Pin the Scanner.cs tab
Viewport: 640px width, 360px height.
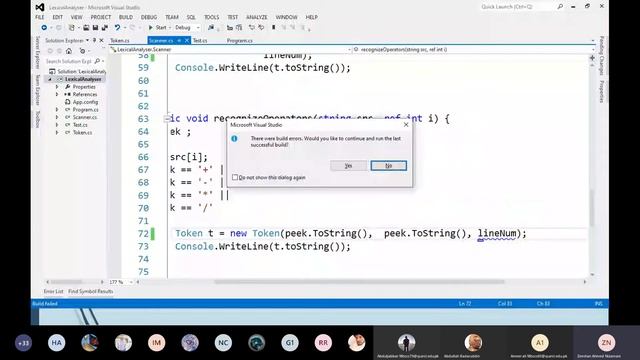(179, 40)
